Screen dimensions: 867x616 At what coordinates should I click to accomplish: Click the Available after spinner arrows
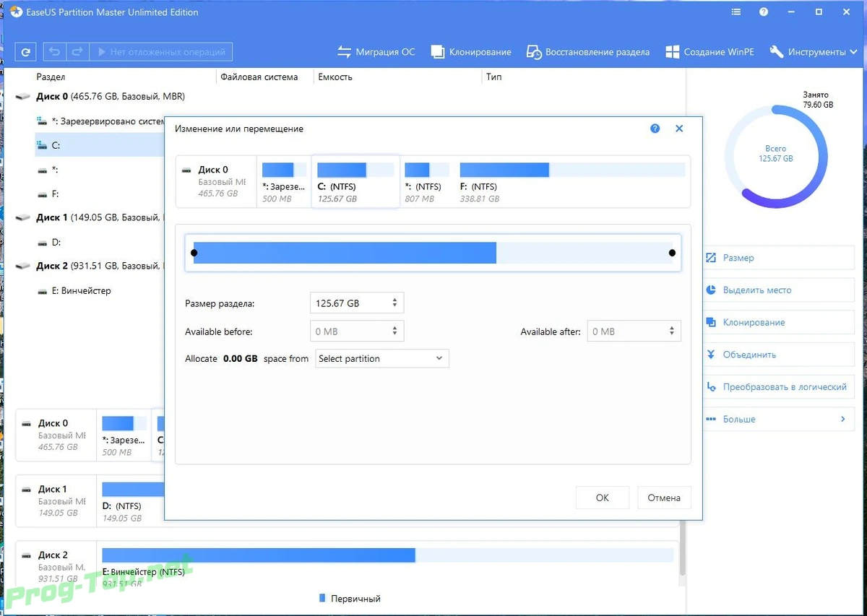point(673,331)
